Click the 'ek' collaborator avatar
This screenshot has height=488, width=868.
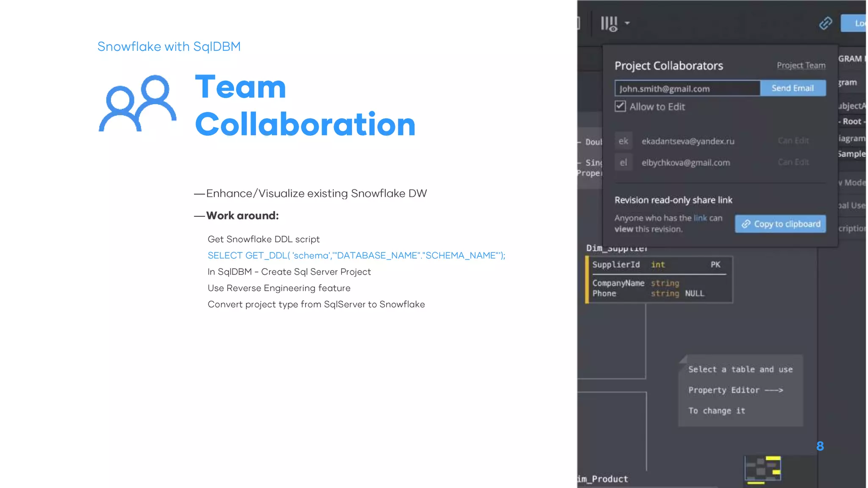coord(623,141)
